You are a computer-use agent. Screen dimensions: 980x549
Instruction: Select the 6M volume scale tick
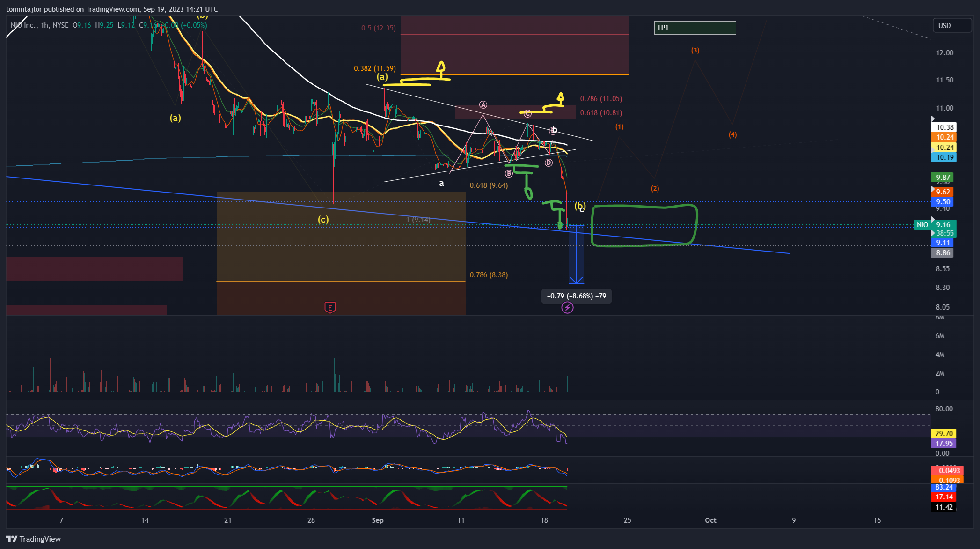(x=940, y=336)
